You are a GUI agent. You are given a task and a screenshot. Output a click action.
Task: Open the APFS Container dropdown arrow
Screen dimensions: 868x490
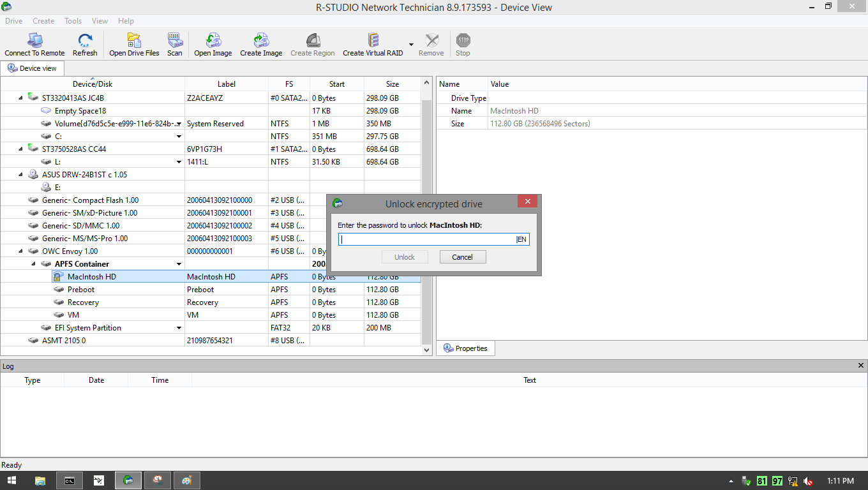click(179, 264)
